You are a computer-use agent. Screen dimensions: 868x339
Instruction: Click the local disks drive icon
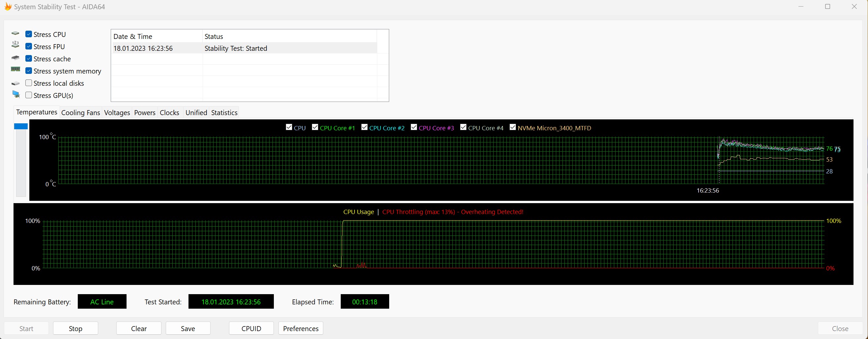point(15,83)
